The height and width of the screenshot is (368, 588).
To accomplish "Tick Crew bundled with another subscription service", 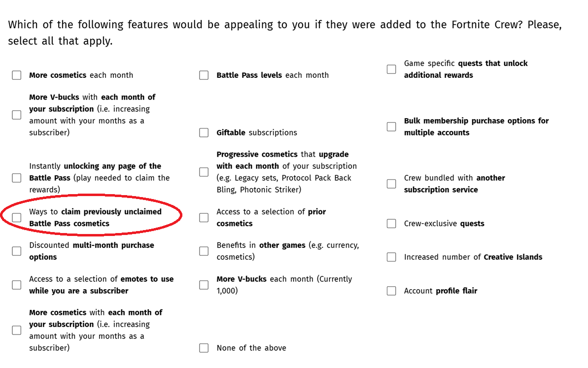I will point(391,184).
